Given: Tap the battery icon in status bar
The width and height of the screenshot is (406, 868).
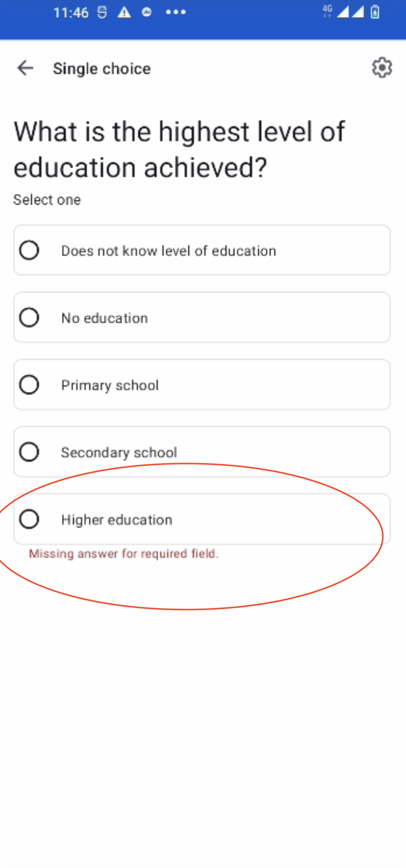Looking at the screenshot, I should [375, 12].
